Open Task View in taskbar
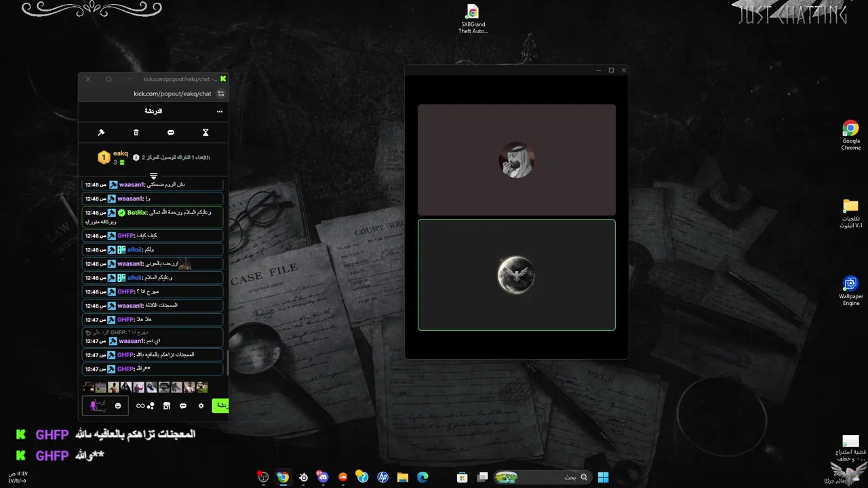 [483, 477]
